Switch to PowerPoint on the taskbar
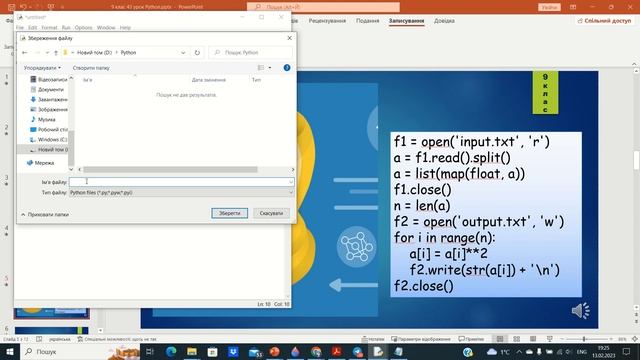 275,351
